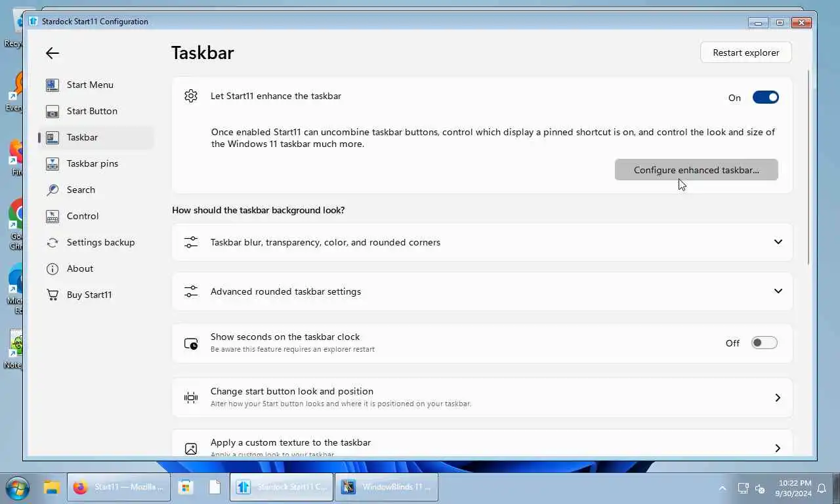Open Change start button look and position
Screen dimensions: 840x504
pos(482,398)
